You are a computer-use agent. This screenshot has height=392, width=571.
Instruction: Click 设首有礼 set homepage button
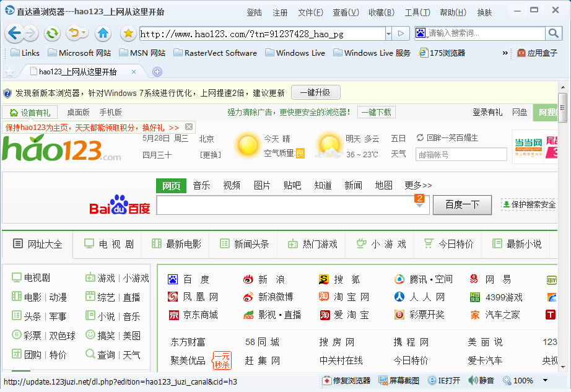point(30,113)
